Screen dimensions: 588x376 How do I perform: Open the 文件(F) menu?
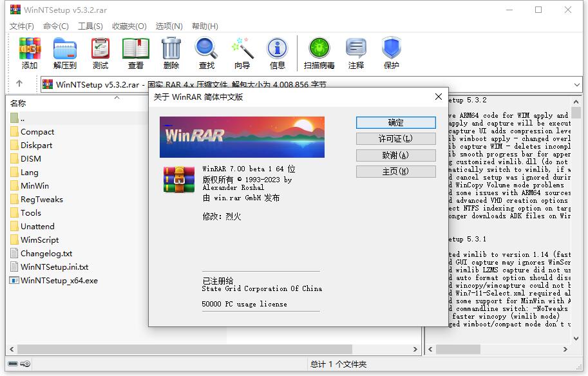click(x=22, y=26)
